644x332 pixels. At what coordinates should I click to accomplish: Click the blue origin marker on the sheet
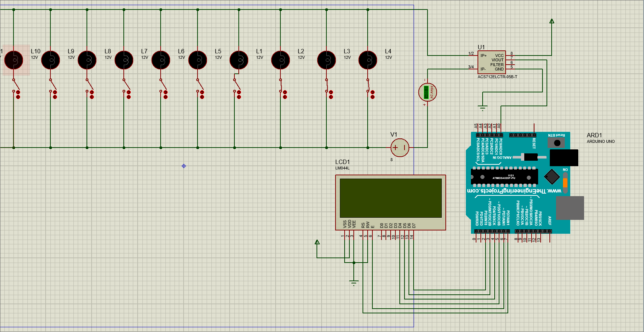184,166
